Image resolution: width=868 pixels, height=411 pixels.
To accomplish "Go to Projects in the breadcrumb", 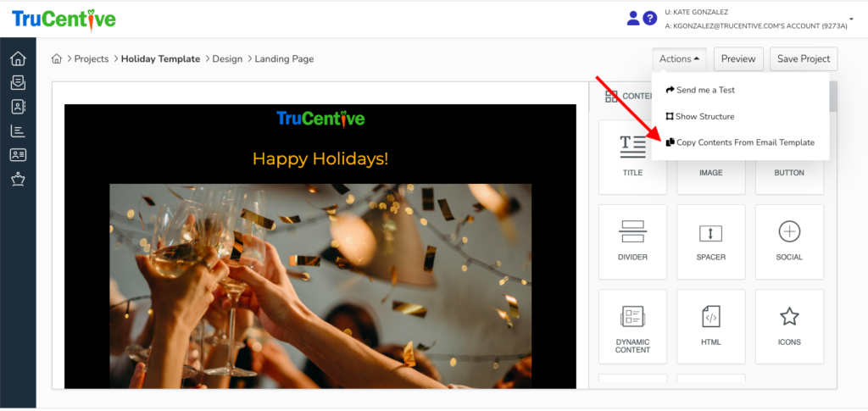I will tap(91, 59).
